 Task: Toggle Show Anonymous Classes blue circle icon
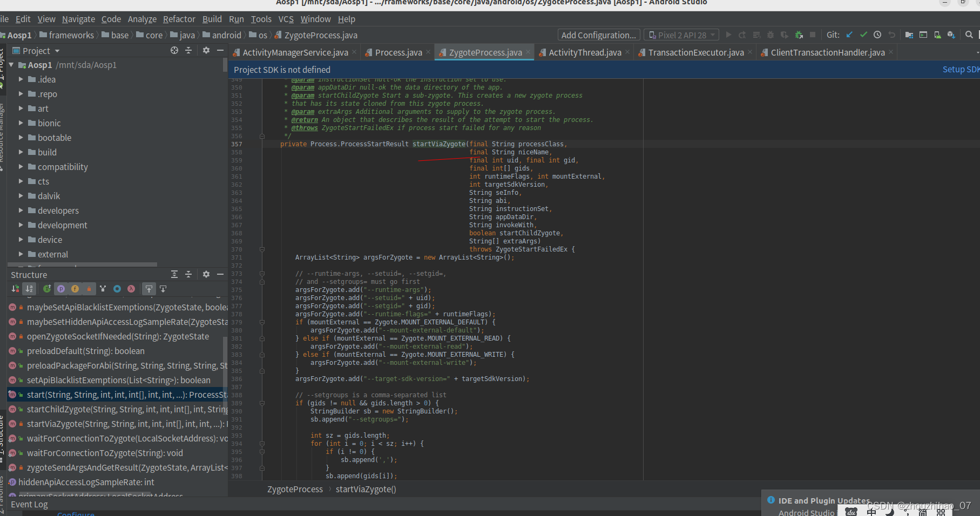(x=117, y=289)
